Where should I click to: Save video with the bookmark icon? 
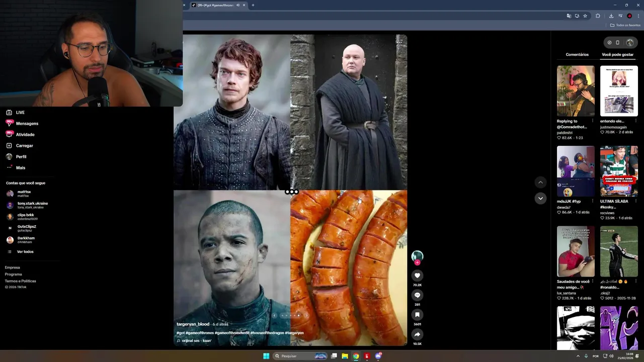pos(417,315)
